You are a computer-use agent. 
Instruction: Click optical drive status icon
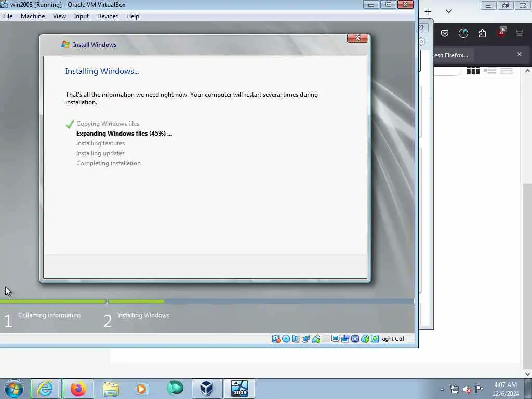[286, 339]
